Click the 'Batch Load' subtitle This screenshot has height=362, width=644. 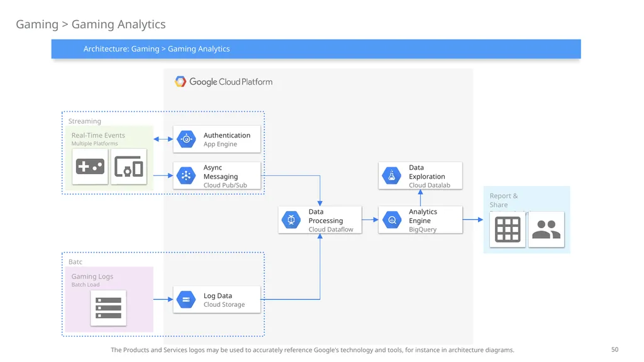(86, 285)
